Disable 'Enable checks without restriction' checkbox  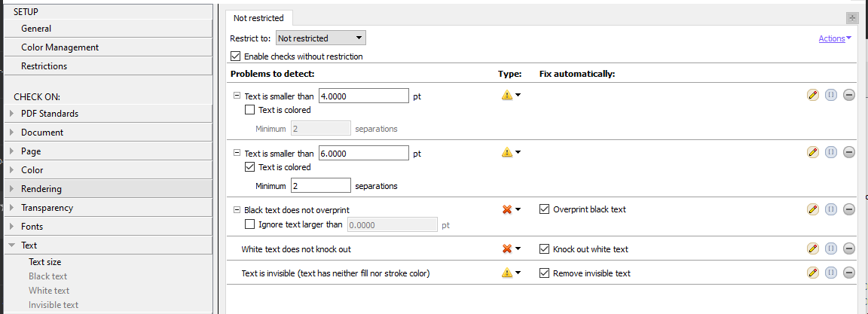[236, 56]
